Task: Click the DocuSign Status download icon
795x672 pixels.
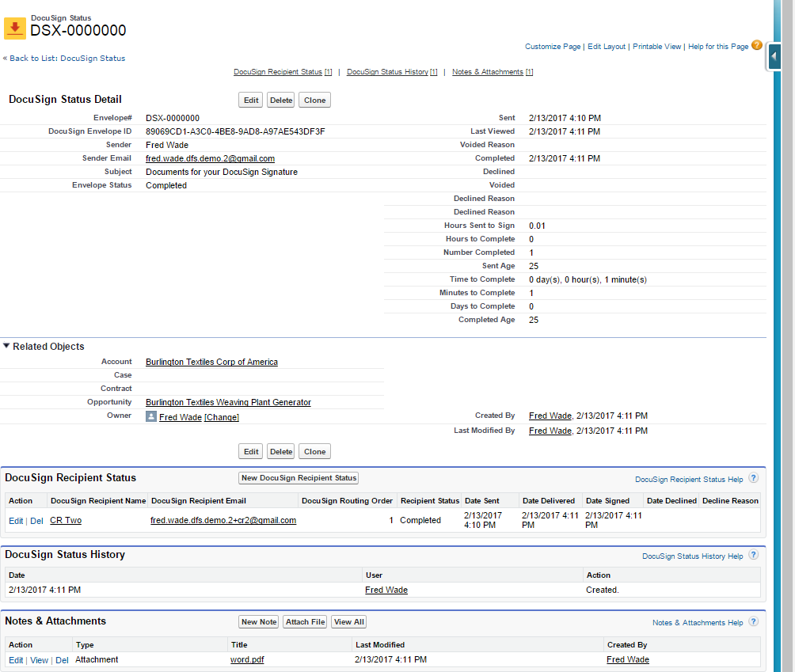Action: (15, 28)
